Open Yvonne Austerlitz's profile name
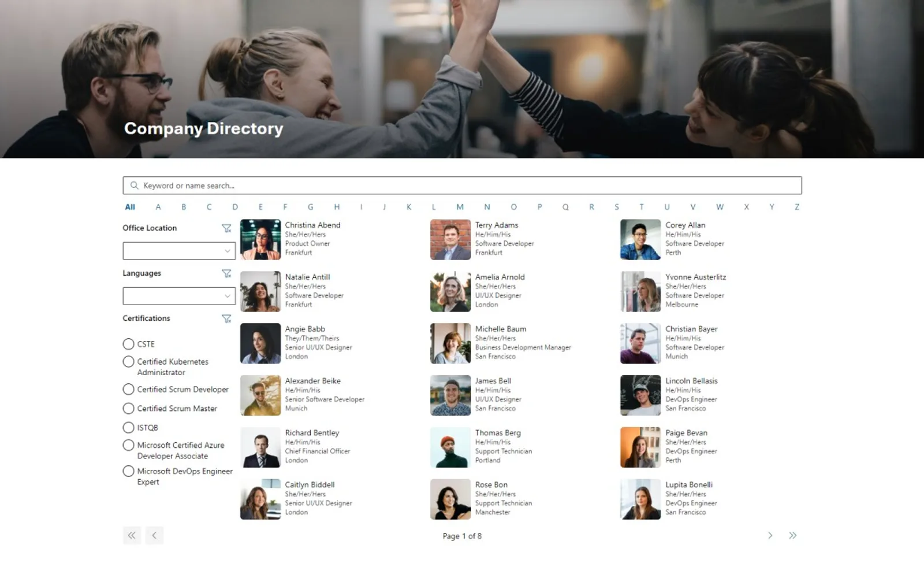924x578 pixels. pos(695,277)
